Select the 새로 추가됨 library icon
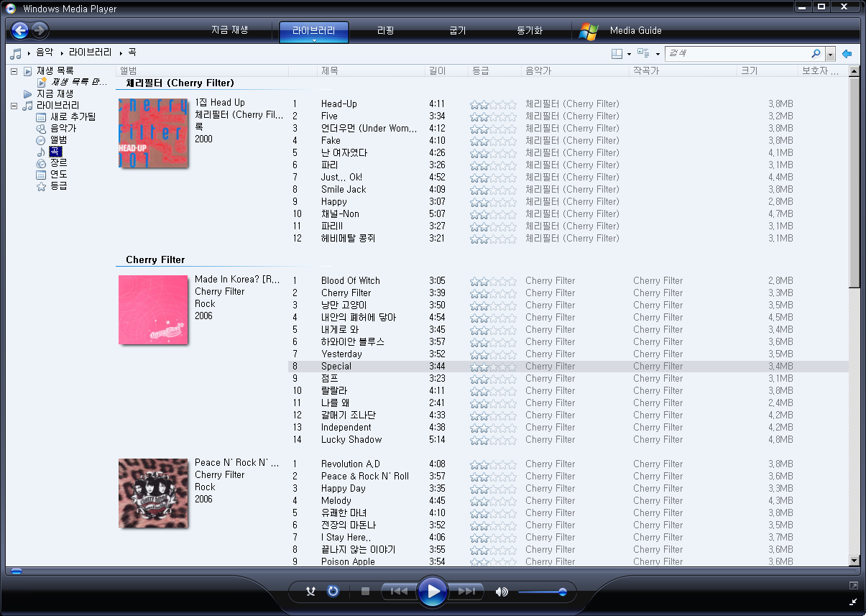The height and width of the screenshot is (616, 866). [41, 117]
